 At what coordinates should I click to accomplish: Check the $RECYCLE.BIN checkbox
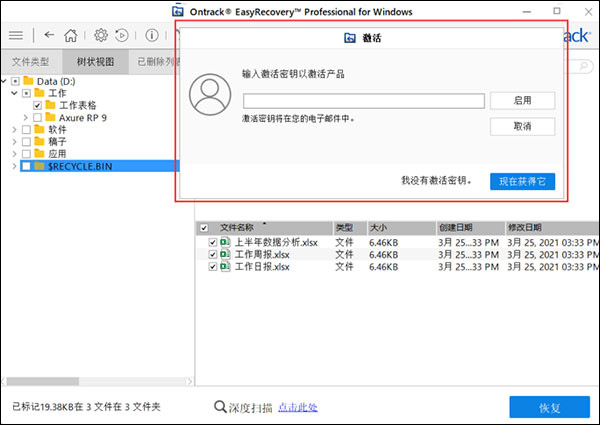pyautogui.click(x=26, y=166)
